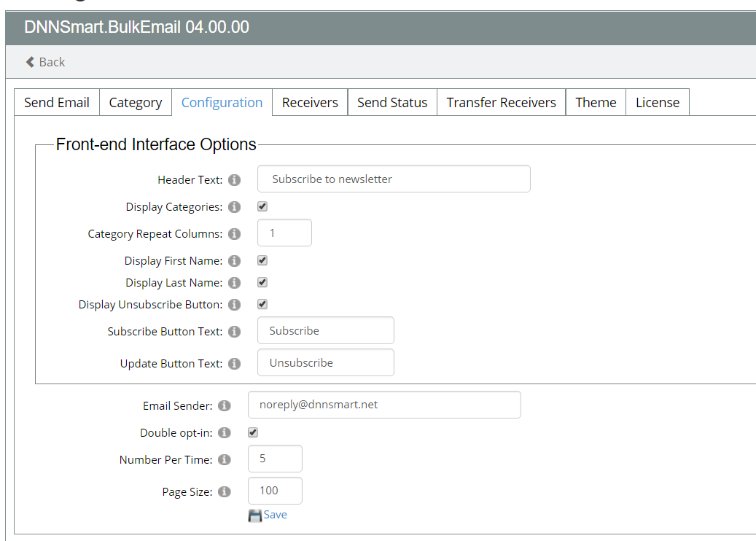Click the floppy disk Save icon
Screen dimensions: 756x541
[x=254, y=515]
